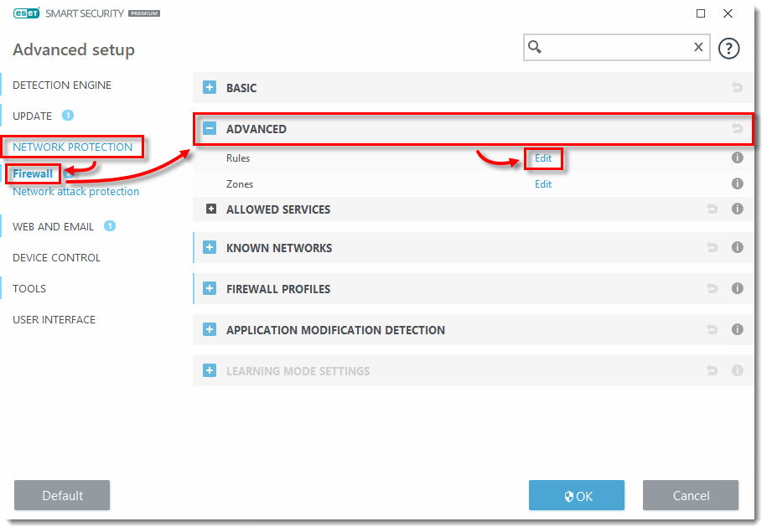Select Network attack protection in sidebar
This screenshot has height=532, width=767.
coord(75,191)
